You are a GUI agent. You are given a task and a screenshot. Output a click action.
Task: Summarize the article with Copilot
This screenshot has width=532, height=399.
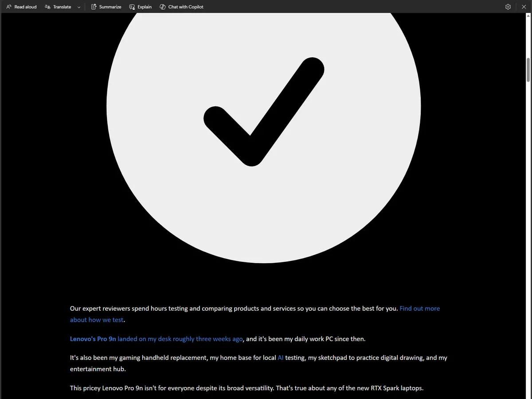click(106, 7)
